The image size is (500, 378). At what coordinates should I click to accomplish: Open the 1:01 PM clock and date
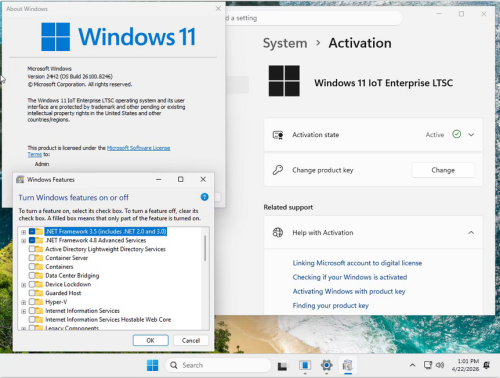[x=465, y=365]
